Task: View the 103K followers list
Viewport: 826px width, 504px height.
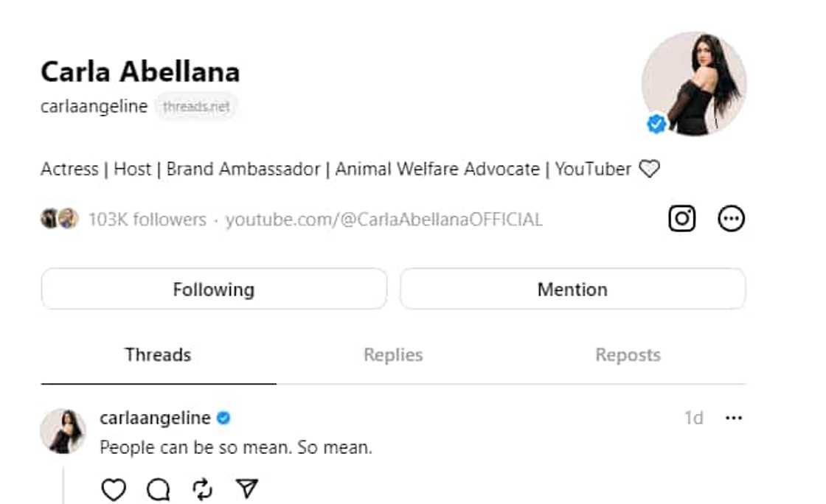Action: tap(147, 220)
